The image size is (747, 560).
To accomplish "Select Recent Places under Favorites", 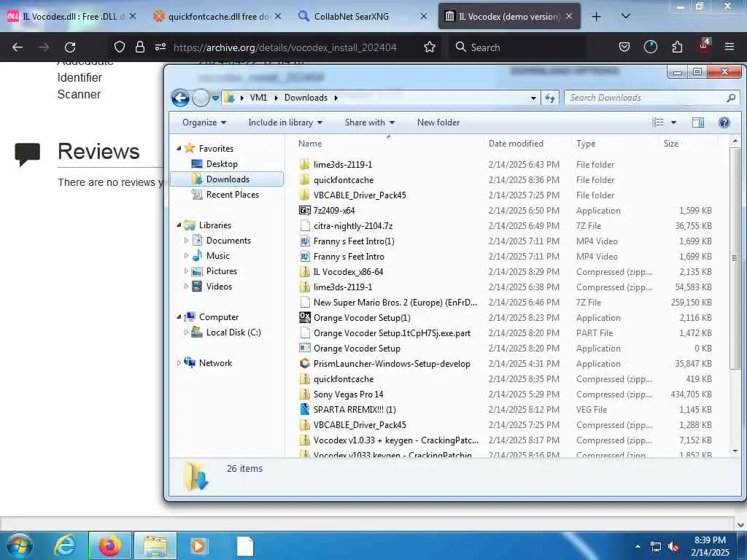I will pos(233,194).
